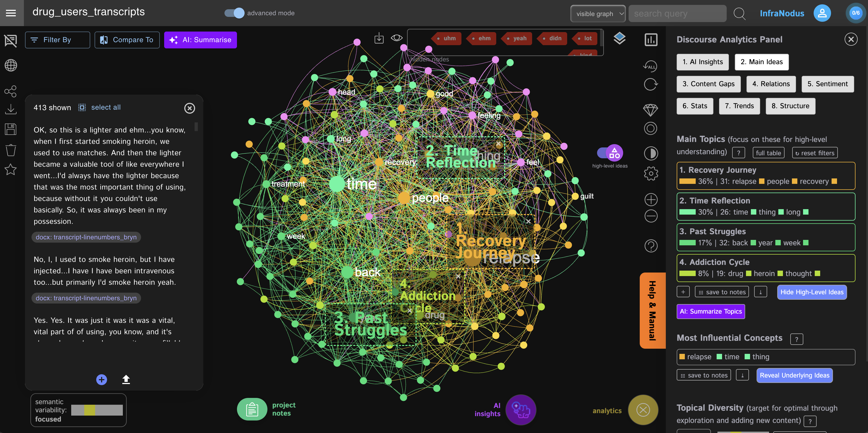Open the project notes clipboard icon

point(252,409)
